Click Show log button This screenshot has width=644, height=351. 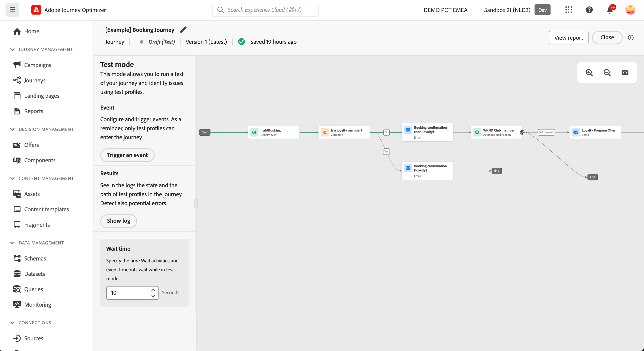(118, 221)
